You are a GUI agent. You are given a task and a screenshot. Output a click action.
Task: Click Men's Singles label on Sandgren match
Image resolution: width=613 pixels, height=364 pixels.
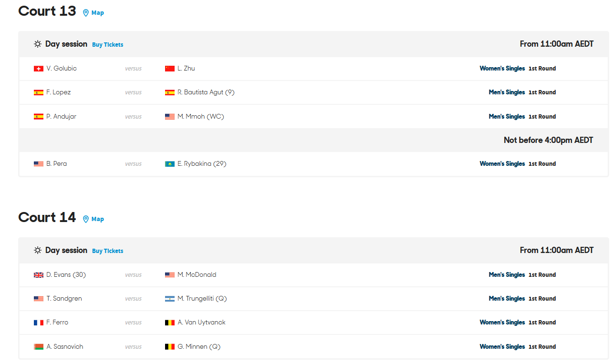point(507,299)
